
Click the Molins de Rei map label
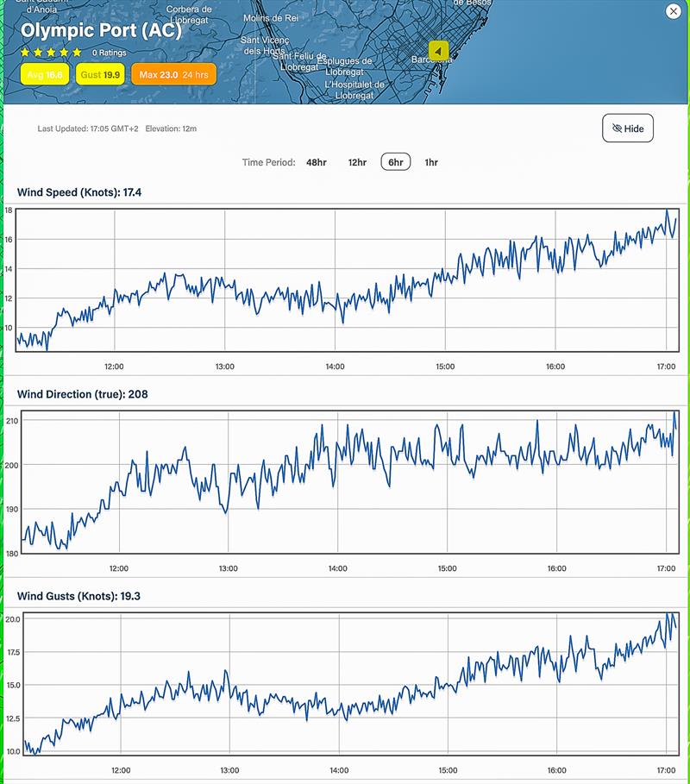[271, 18]
